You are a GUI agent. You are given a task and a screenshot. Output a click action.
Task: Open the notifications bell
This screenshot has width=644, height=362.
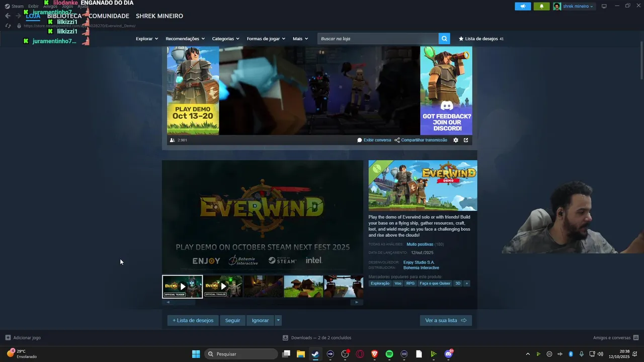(x=541, y=7)
